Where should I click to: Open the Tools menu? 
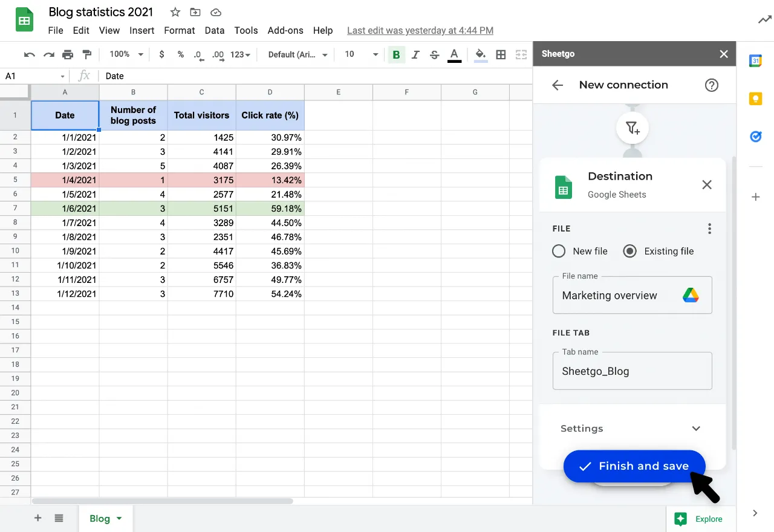pyautogui.click(x=246, y=30)
